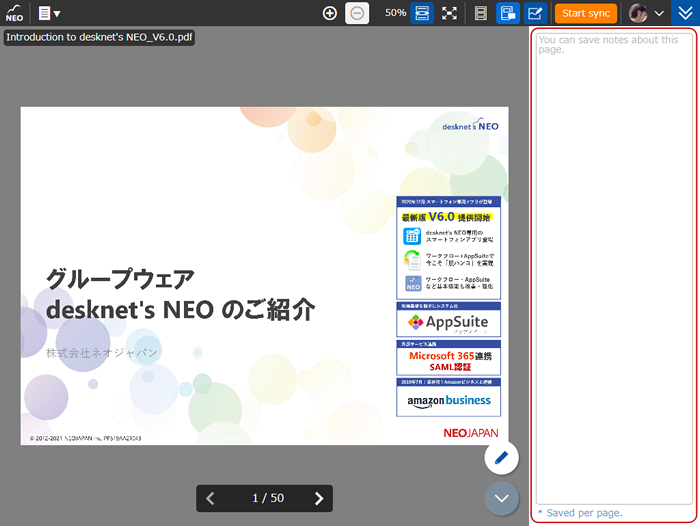Toggle the notes side panel
Image resolution: width=700 pixels, height=526 pixels.
[508, 13]
